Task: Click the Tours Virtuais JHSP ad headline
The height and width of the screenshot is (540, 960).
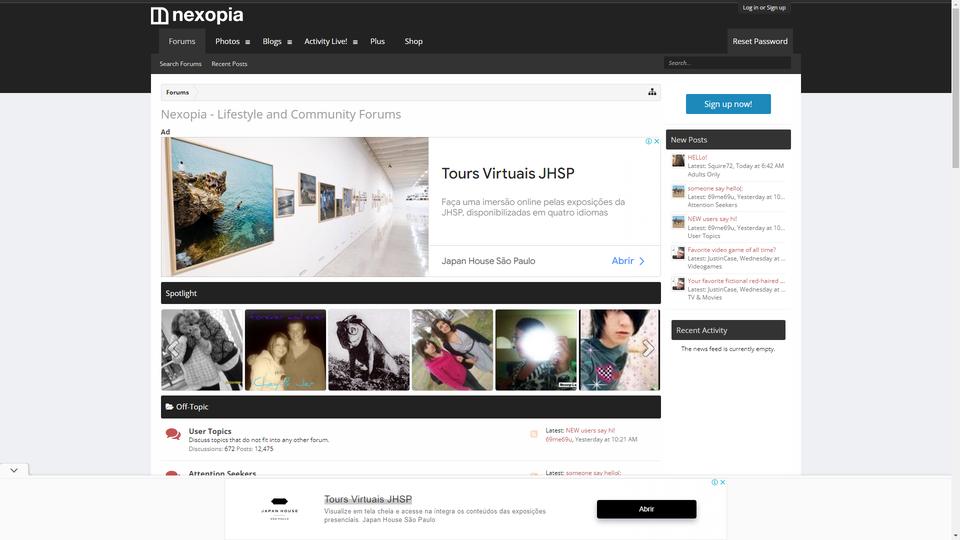Action: click(508, 173)
